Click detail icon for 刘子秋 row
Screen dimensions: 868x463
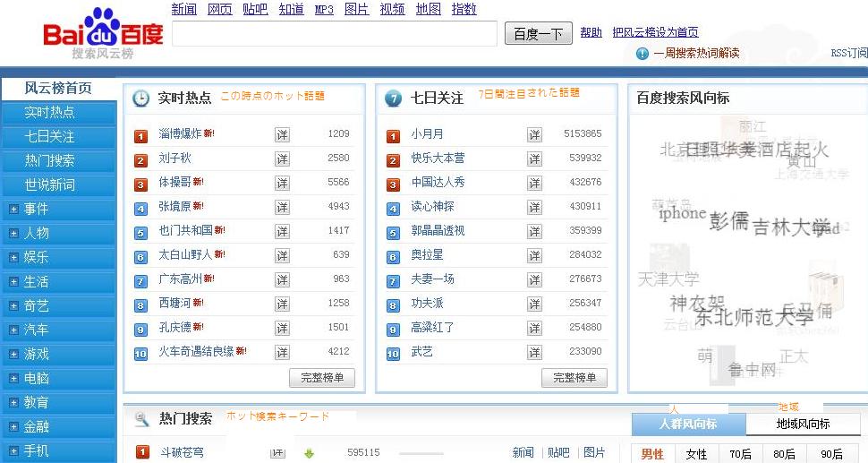[282, 159]
